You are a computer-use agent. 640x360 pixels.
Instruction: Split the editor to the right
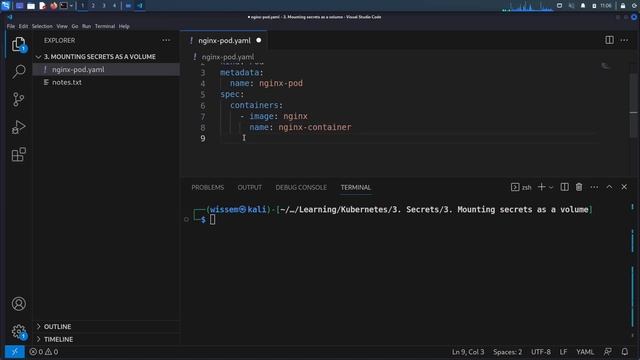(x=609, y=40)
